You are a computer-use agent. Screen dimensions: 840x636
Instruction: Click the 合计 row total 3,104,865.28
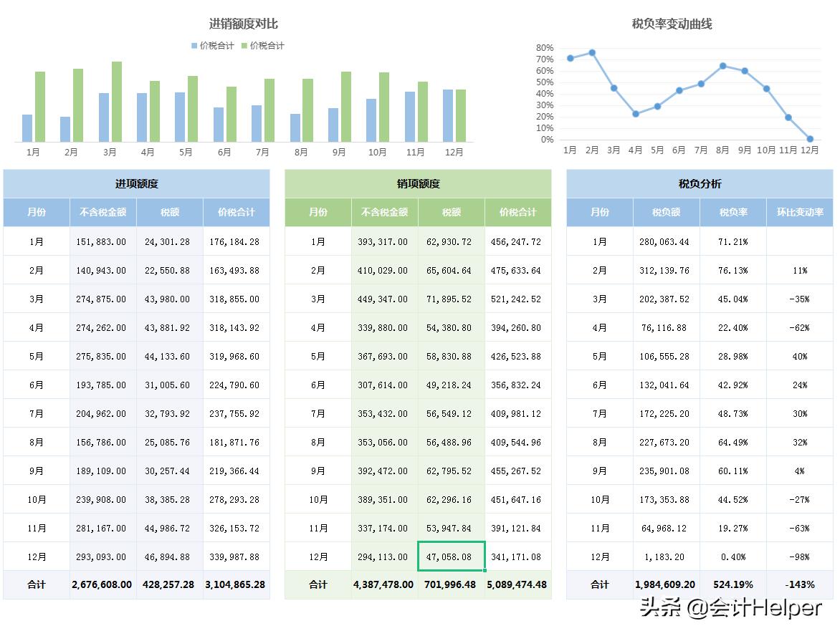pos(236,585)
